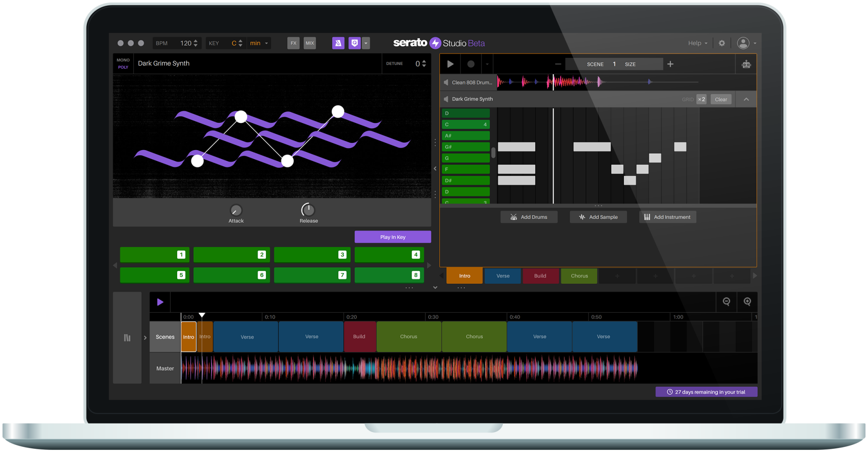Screen dimensions: 868x452
Task: Toggle the MIX panel button
Action: click(310, 43)
